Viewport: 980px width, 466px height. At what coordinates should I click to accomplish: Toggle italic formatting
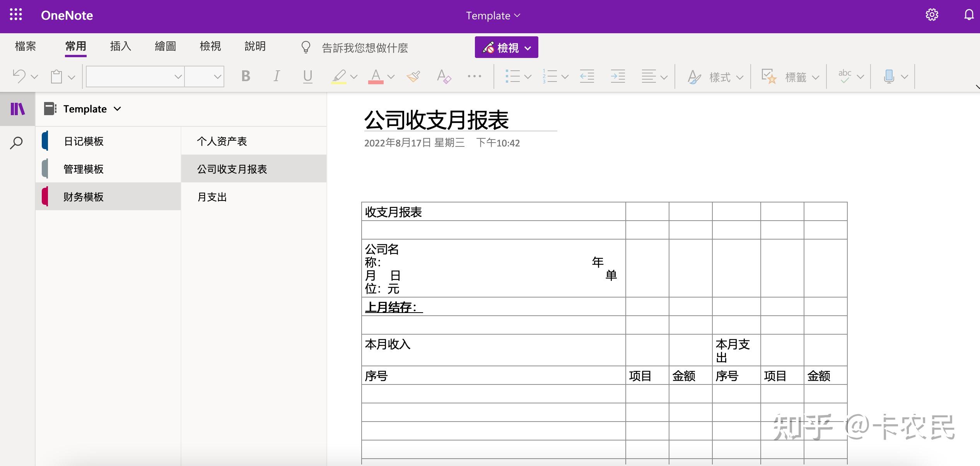click(277, 76)
